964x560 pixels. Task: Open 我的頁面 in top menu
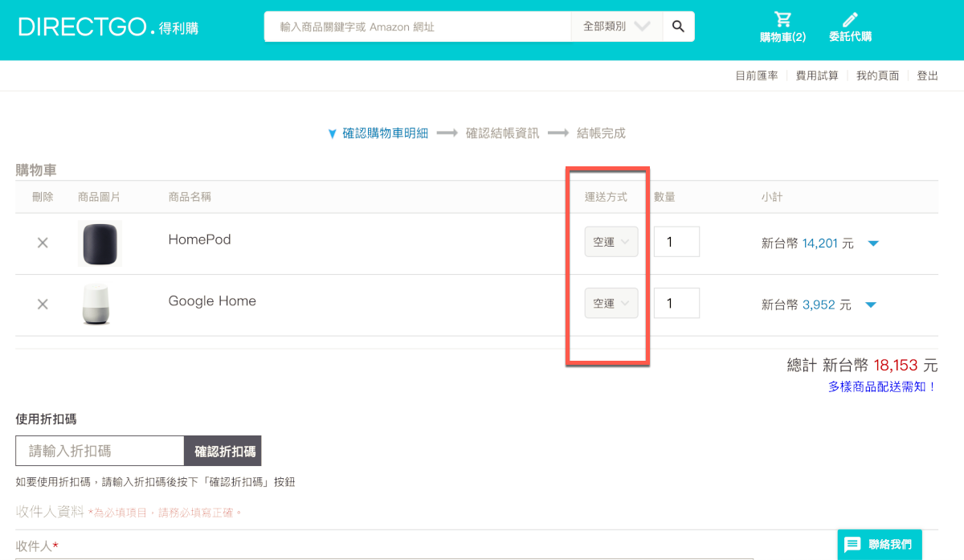point(877,76)
